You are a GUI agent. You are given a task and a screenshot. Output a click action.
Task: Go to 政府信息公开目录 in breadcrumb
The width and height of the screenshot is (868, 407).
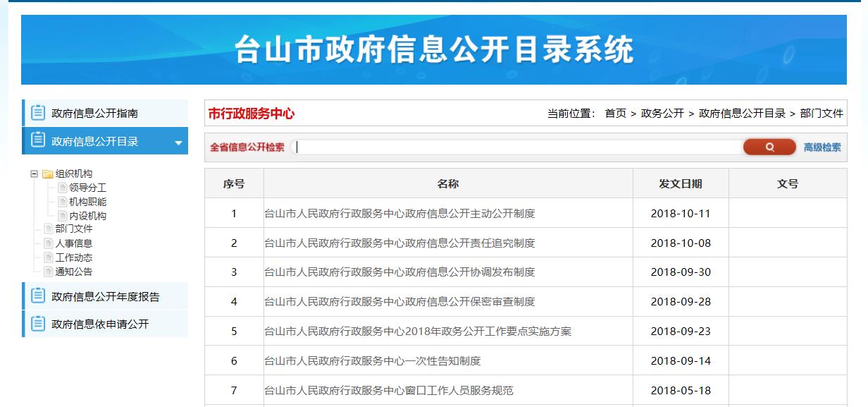742,113
